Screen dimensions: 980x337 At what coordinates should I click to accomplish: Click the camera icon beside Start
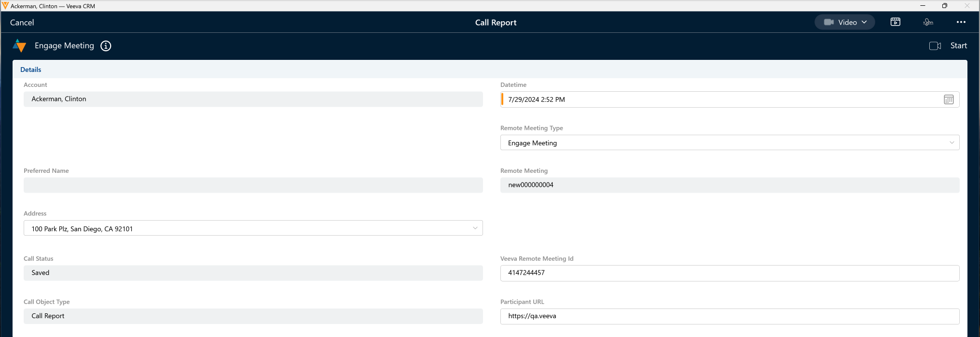(935, 46)
